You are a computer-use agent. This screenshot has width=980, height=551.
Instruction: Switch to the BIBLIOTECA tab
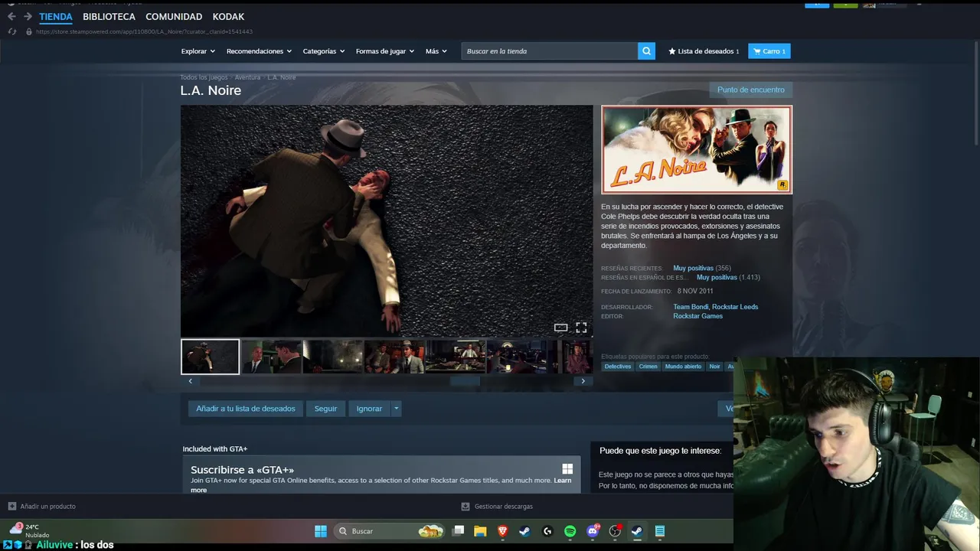click(x=109, y=17)
